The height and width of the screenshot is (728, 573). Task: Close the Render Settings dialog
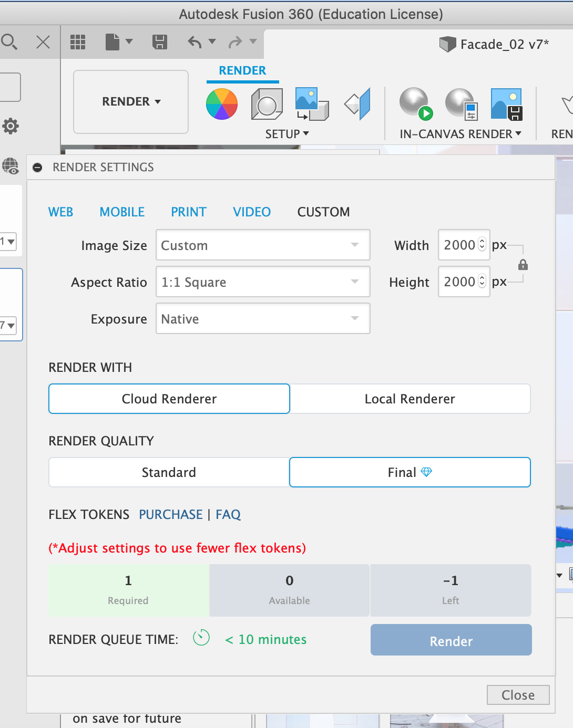click(518, 695)
